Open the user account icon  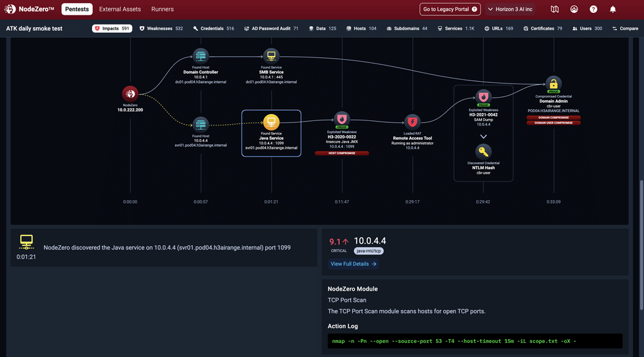point(574,10)
